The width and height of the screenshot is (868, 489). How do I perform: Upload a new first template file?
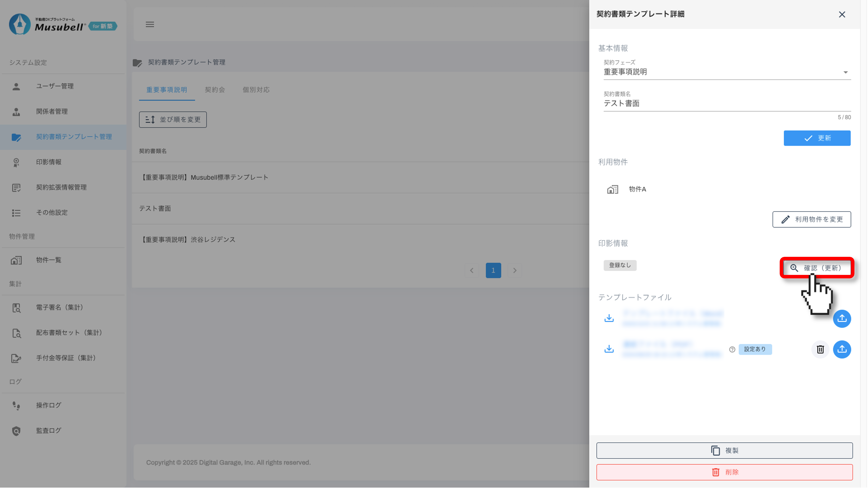pos(842,318)
